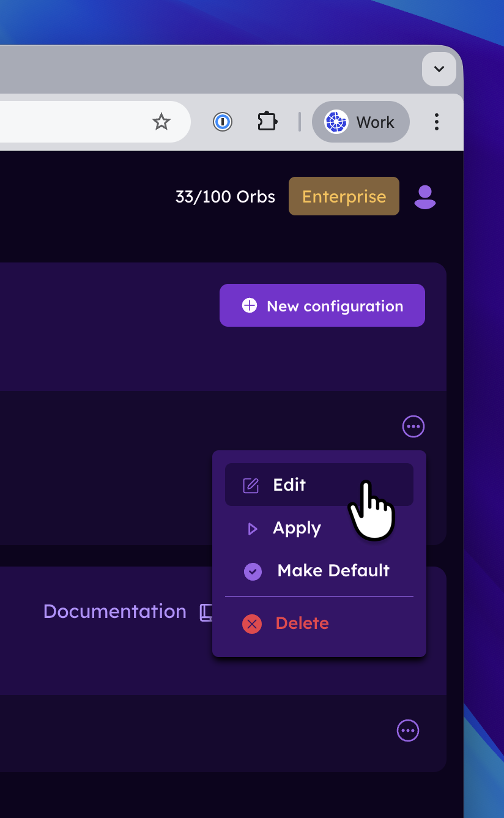Choose Apply in the context menu

297,528
